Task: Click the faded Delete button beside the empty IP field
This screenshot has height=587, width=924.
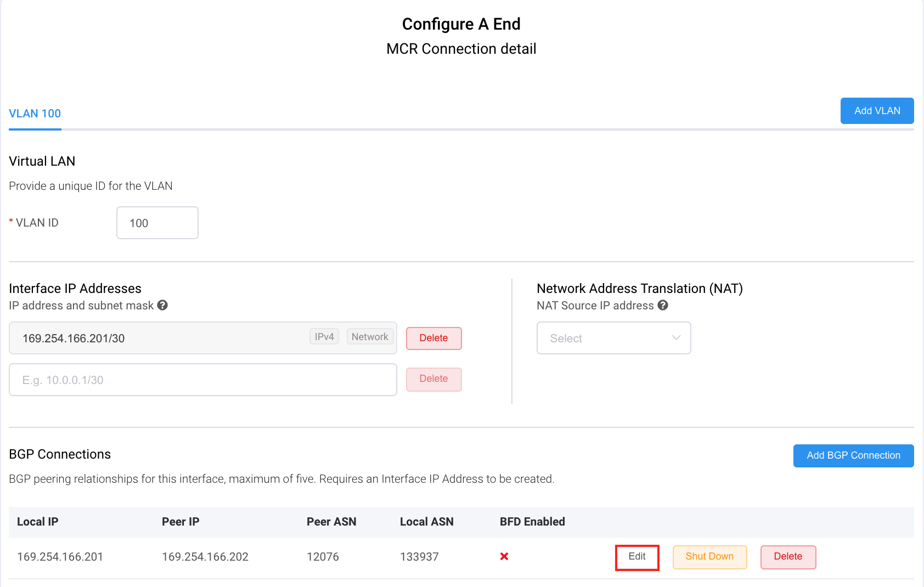Action: click(x=433, y=379)
